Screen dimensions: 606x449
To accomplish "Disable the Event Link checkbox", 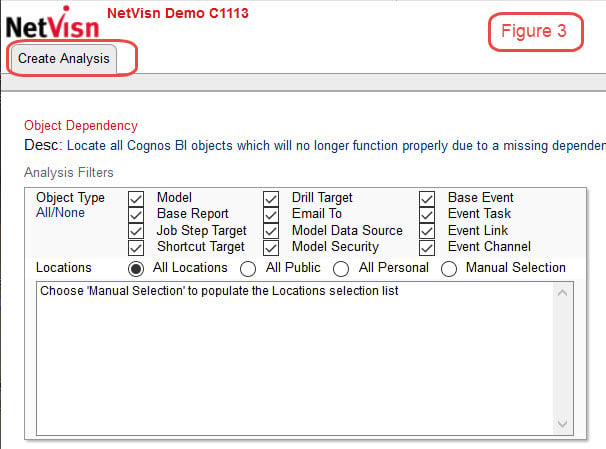I will [427, 231].
